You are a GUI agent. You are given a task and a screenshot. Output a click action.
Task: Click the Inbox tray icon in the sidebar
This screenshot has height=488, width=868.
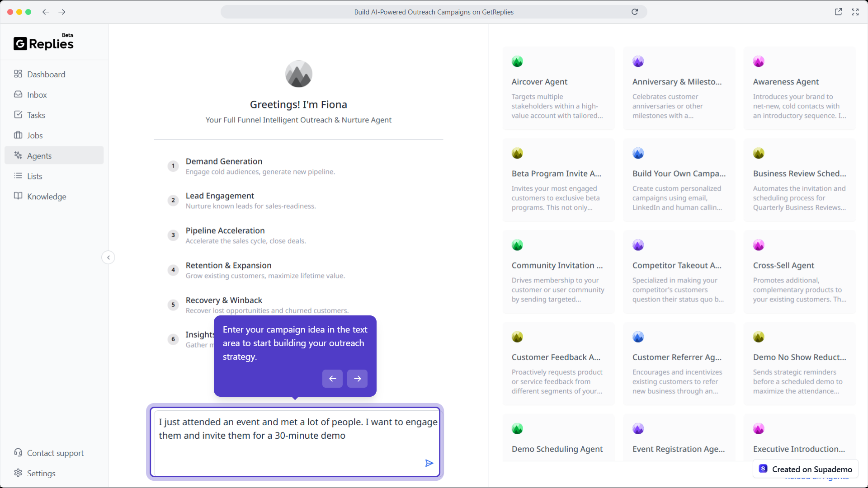tap(18, 94)
